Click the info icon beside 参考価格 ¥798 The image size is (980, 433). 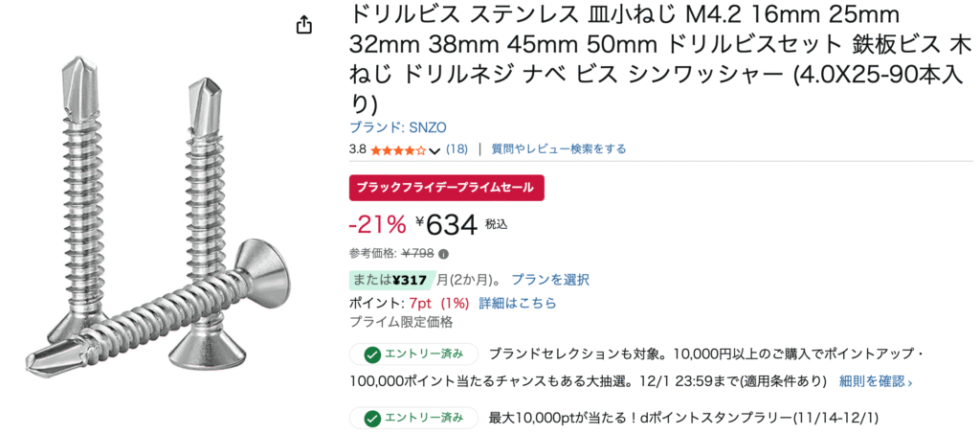[443, 254]
